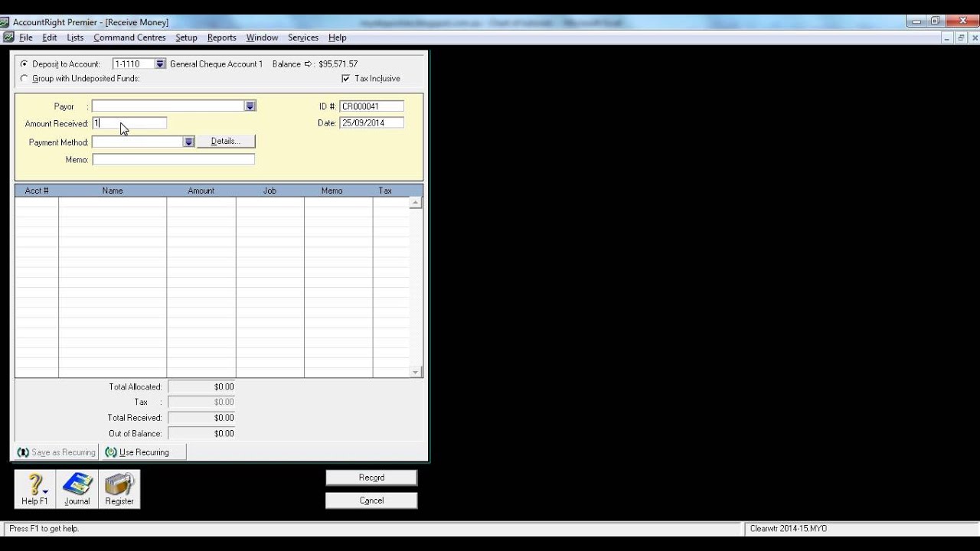This screenshot has height=551, width=980.
Task: Click the table scrollbar down arrow
Action: coord(416,372)
